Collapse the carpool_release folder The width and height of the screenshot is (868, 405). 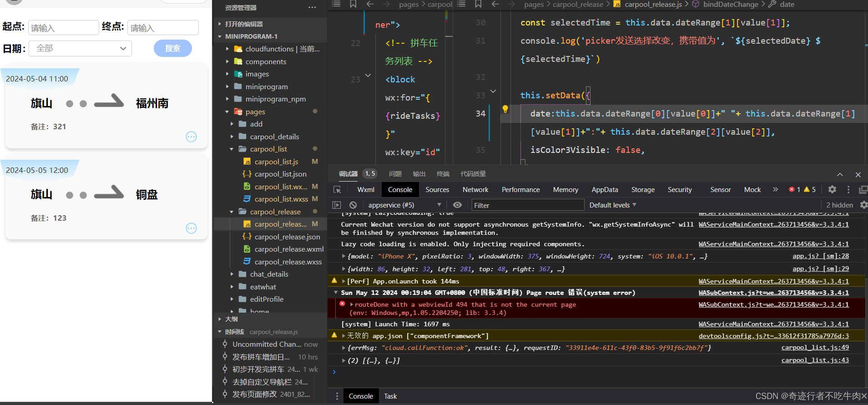[232, 212]
